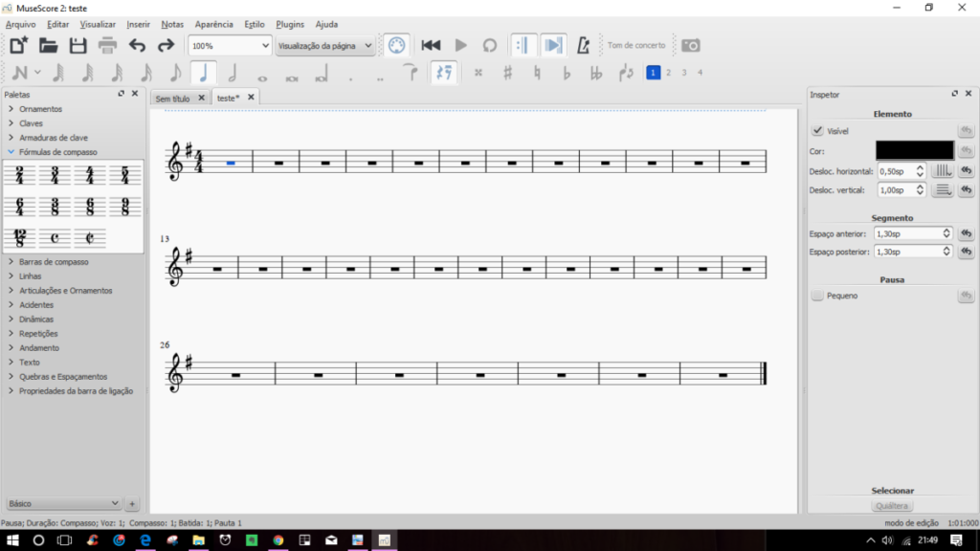This screenshot has width=980, height=551.
Task: Rewind playback to start
Action: 431,45
